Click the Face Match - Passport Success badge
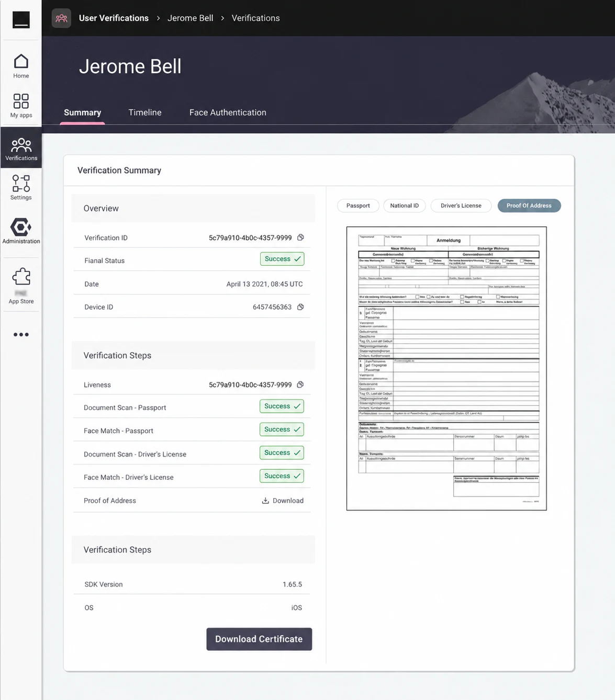This screenshot has height=700, width=615. 282,430
